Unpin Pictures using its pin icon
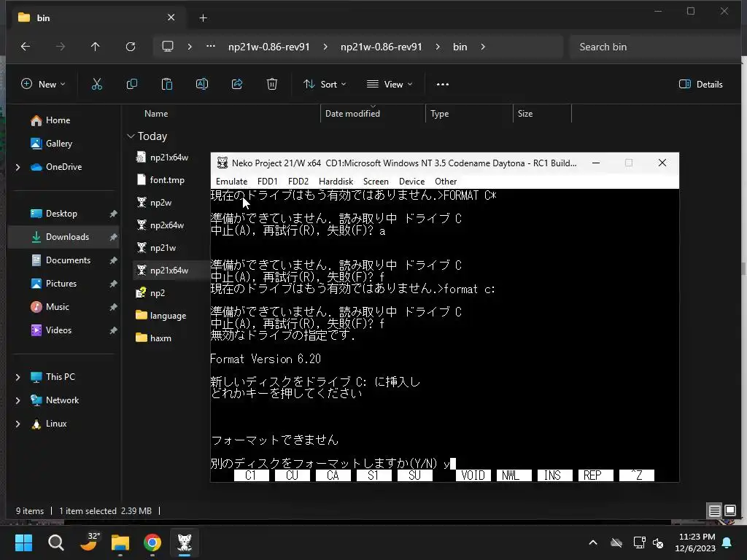This screenshot has height=560, width=747. click(x=113, y=284)
